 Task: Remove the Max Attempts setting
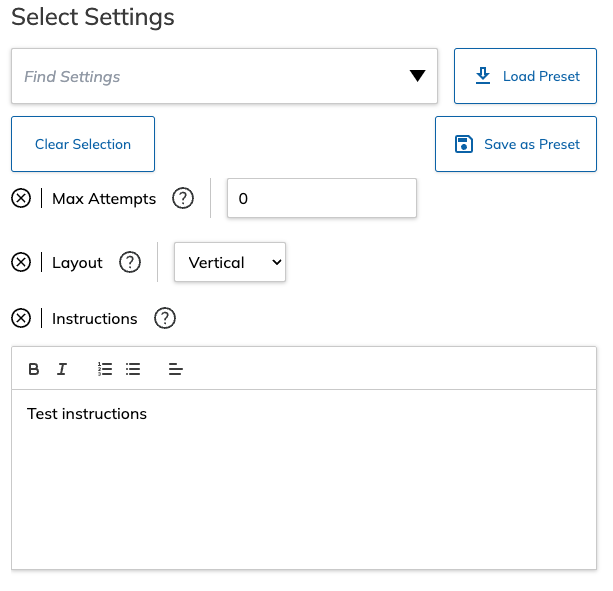coord(21,198)
